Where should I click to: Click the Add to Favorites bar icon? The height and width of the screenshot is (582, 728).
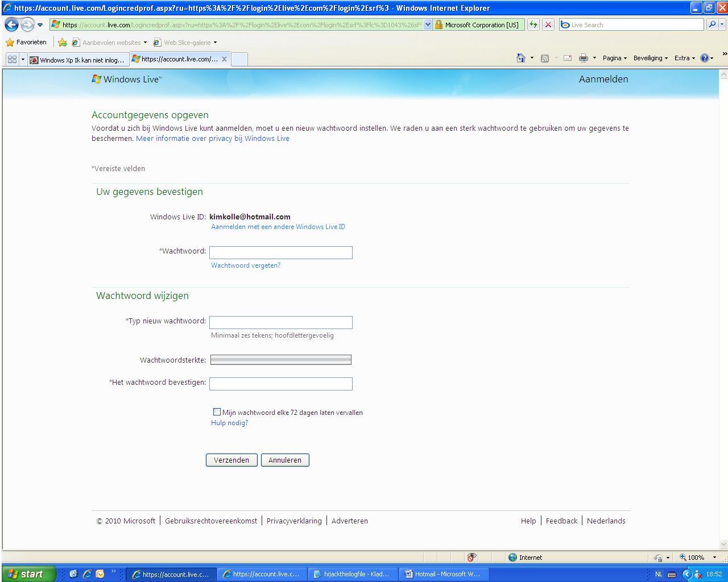pos(63,43)
